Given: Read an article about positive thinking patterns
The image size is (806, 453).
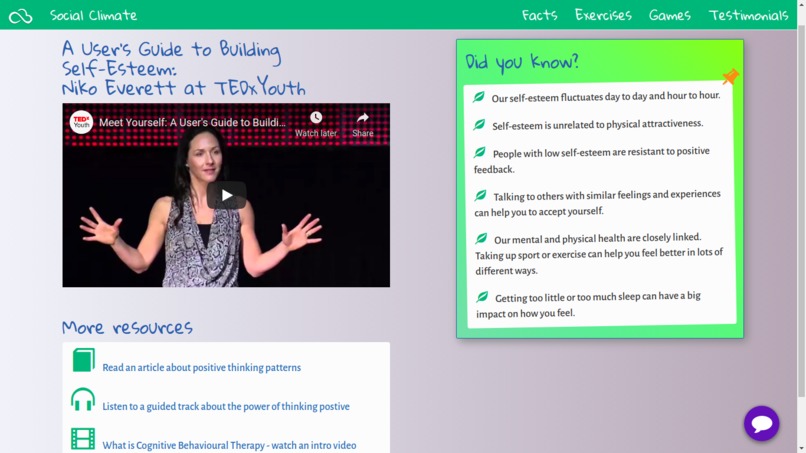Looking at the screenshot, I should click(x=202, y=368).
